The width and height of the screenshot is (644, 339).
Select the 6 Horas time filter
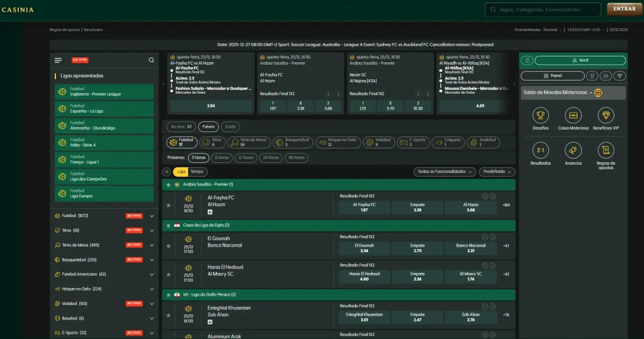(x=222, y=158)
